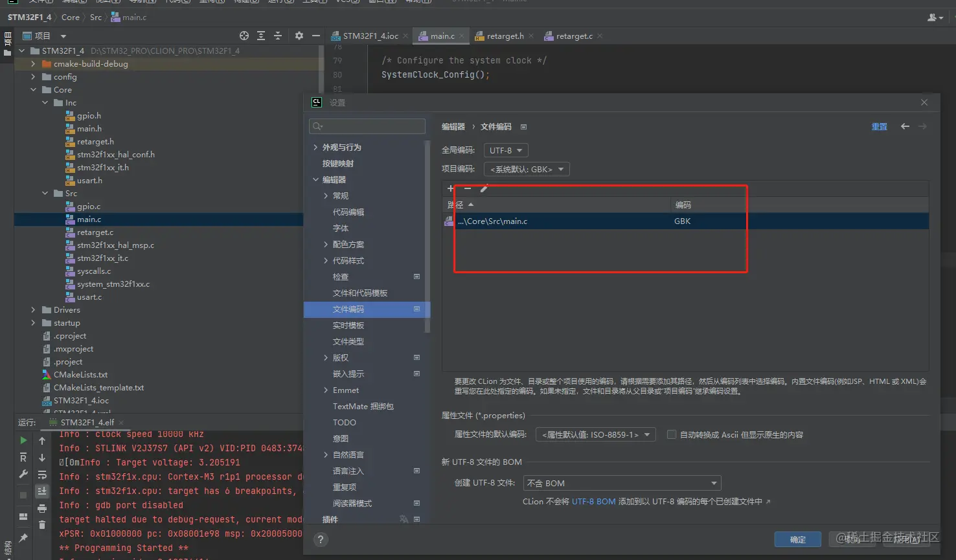Screen dimensions: 956x560
Task: Click the green rerun icon in the run panel
Action: [x=23, y=440]
